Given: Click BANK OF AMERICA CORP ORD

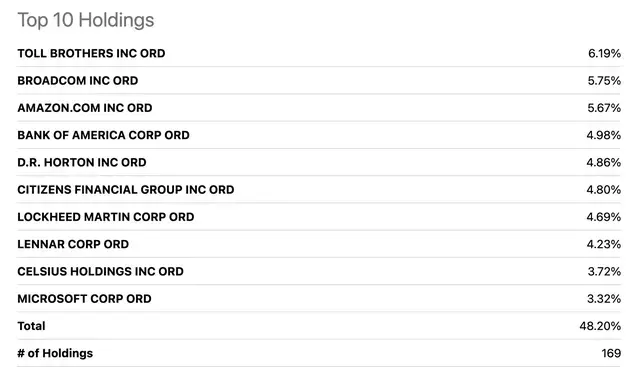Looking at the screenshot, I should 103,135.
